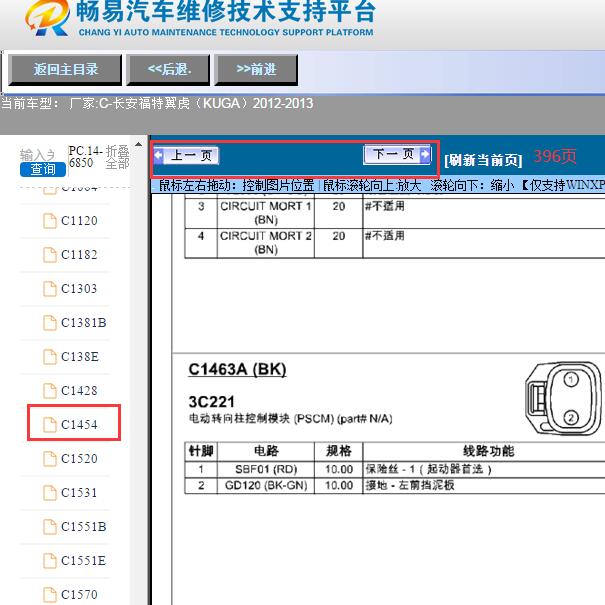Open the C1531 tree entry

point(79,492)
